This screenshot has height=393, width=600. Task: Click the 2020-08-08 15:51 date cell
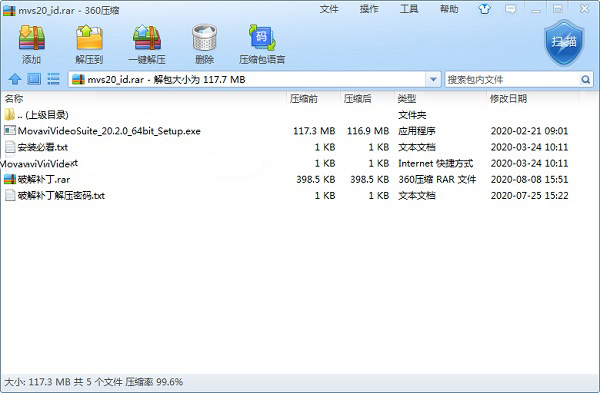click(x=530, y=179)
